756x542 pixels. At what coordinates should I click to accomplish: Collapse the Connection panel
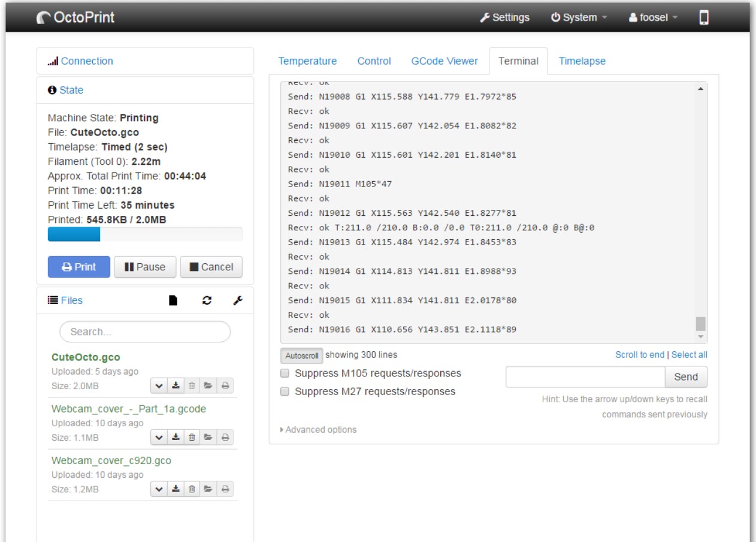(87, 61)
